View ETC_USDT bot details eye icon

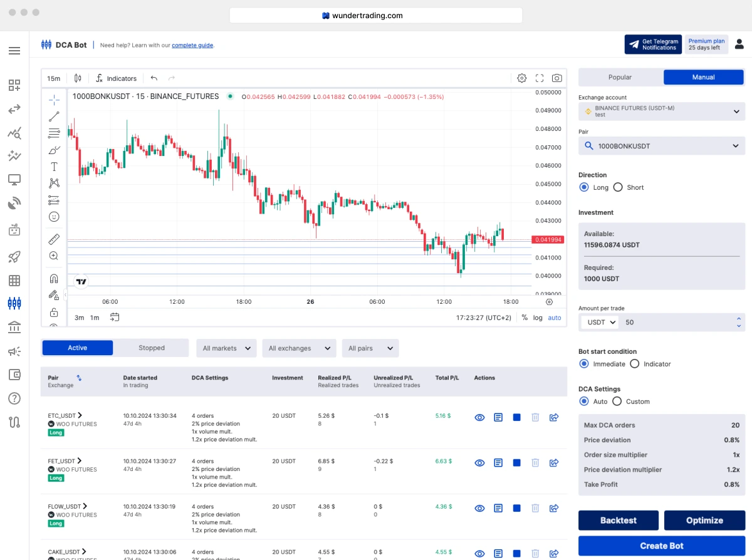coord(480,417)
